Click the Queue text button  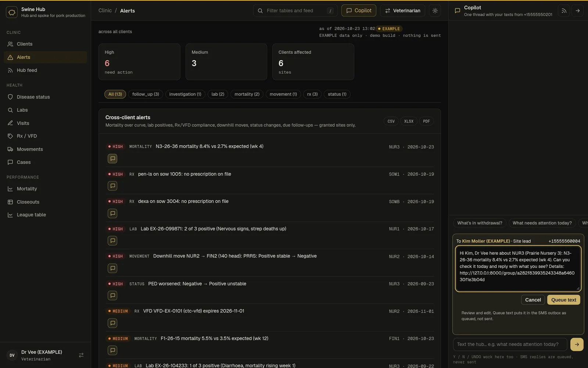coord(564,300)
